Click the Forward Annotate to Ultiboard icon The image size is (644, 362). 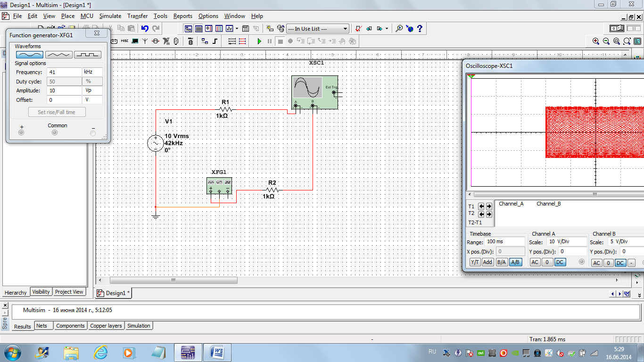380,29
